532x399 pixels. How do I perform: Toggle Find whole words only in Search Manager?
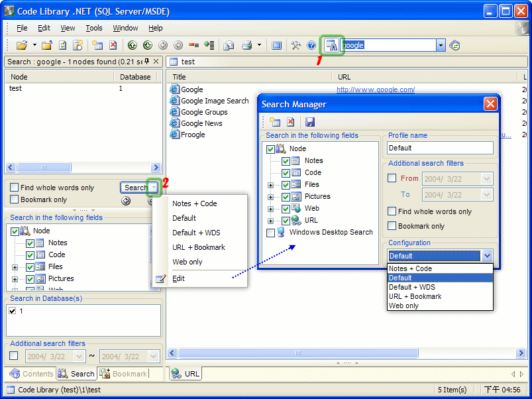coord(392,211)
